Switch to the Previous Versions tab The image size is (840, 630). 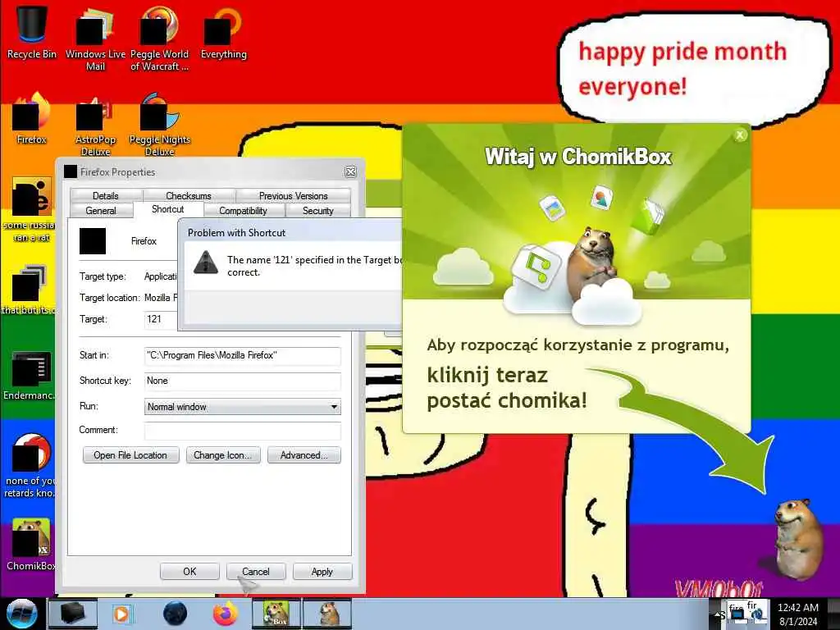293,195
